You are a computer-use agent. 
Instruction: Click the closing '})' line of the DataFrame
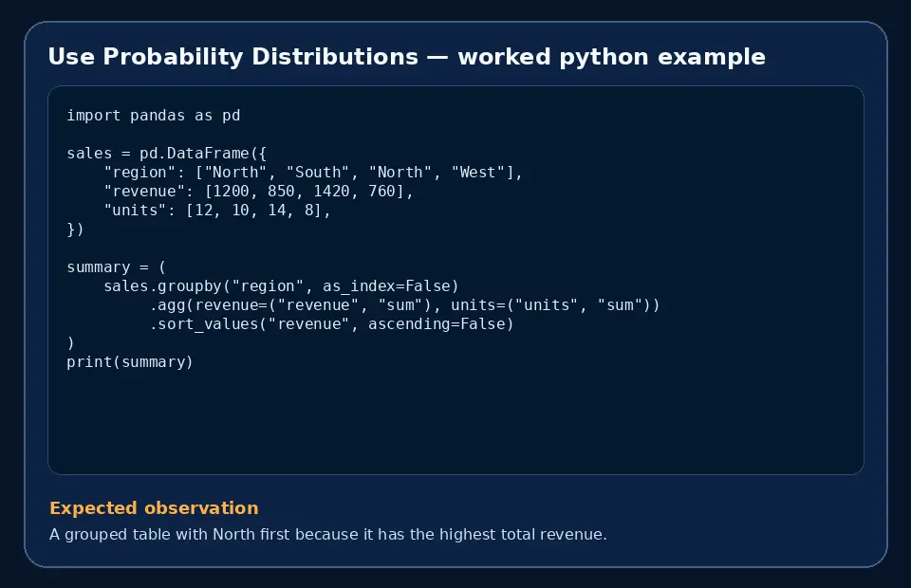tap(76, 230)
